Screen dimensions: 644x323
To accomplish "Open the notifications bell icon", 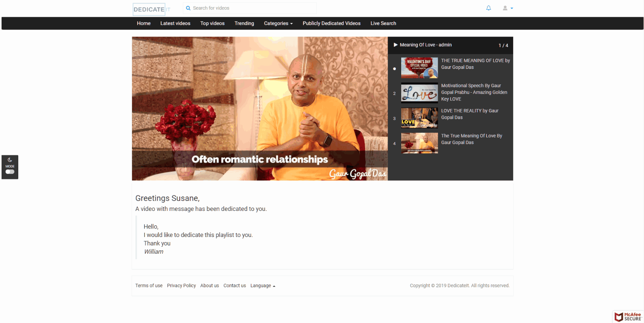I will (x=489, y=8).
